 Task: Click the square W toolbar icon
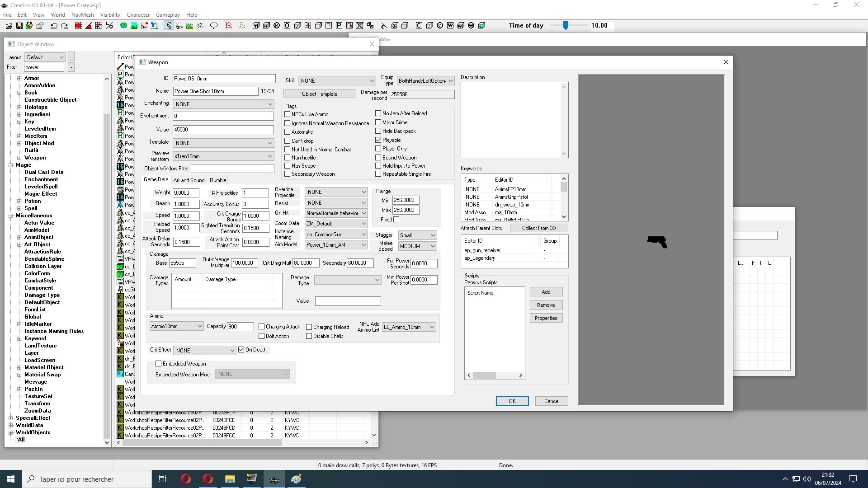[450, 26]
